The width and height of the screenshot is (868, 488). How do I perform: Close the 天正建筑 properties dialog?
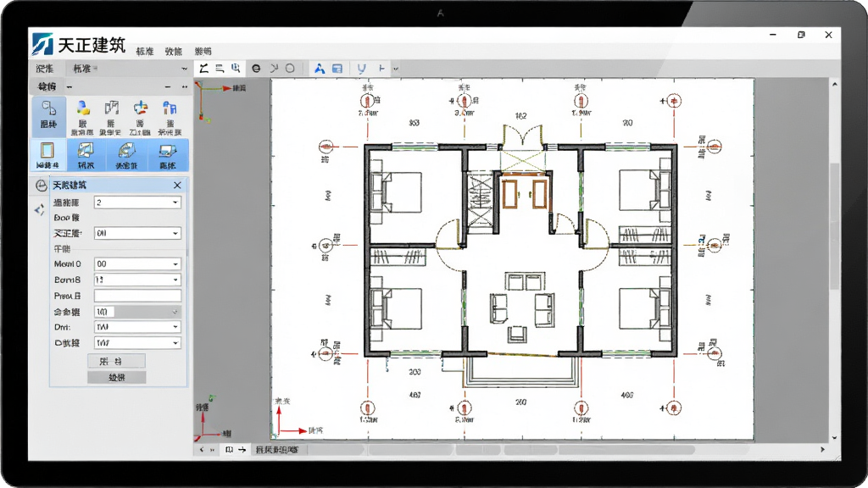(x=177, y=186)
